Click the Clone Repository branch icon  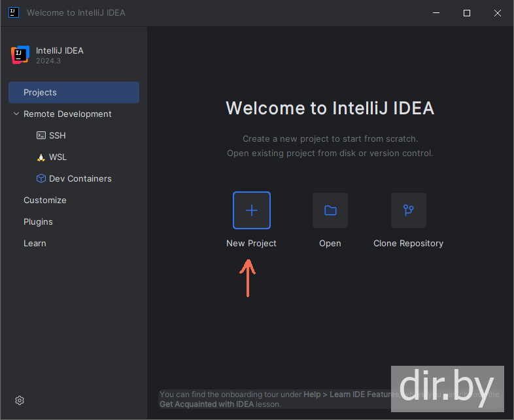[x=408, y=210]
